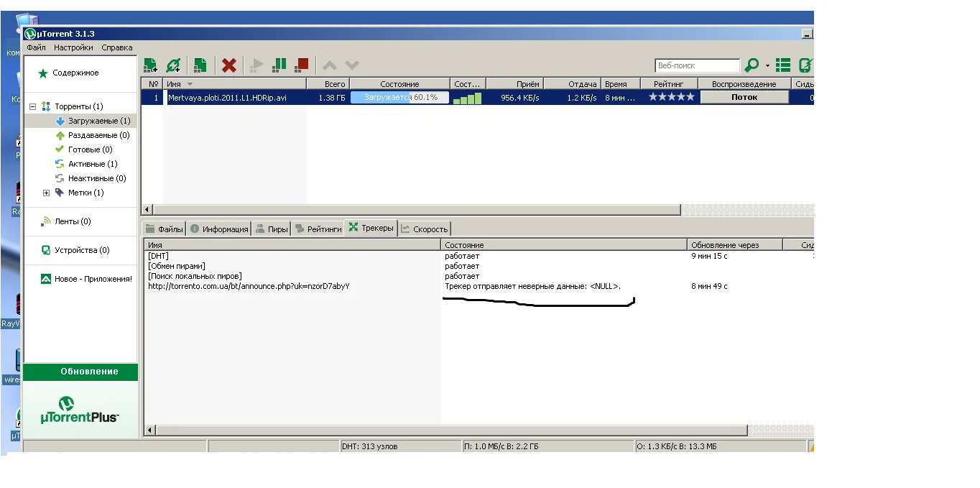The width and height of the screenshot is (980, 488).
Task: Select Неактивные (0) category
Action: tap(96, 178)
